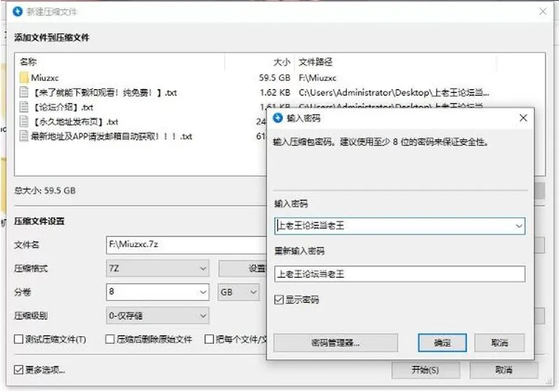The height and width of the screenshot is (392, 559).
Task: Click the 1.62 KB size cell
Action: click(x=275, y=92)
